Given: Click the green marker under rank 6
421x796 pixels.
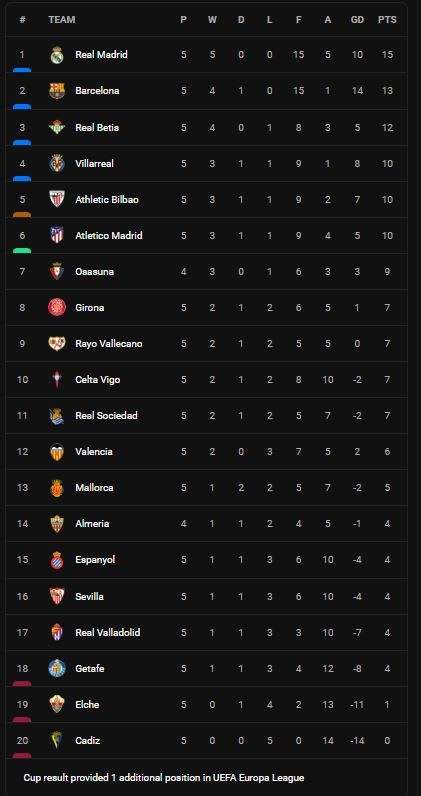Looking at the screenshot, I should (22, 251).
